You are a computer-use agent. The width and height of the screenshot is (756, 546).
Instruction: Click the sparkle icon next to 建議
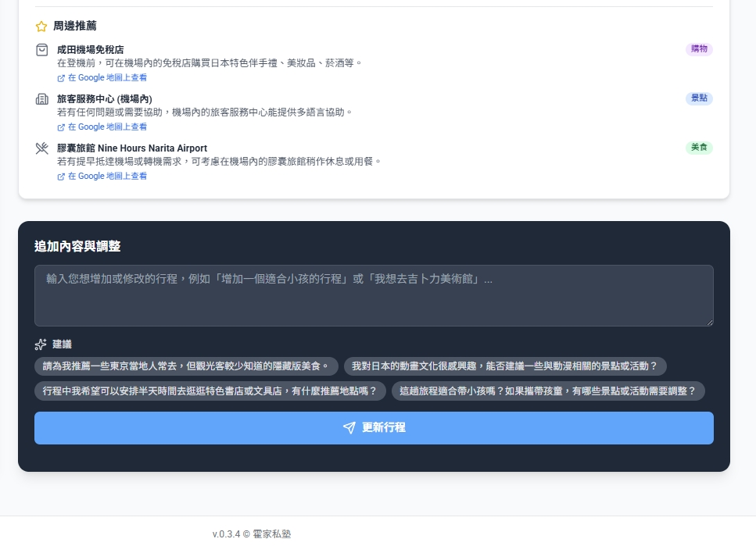[41, 344]
